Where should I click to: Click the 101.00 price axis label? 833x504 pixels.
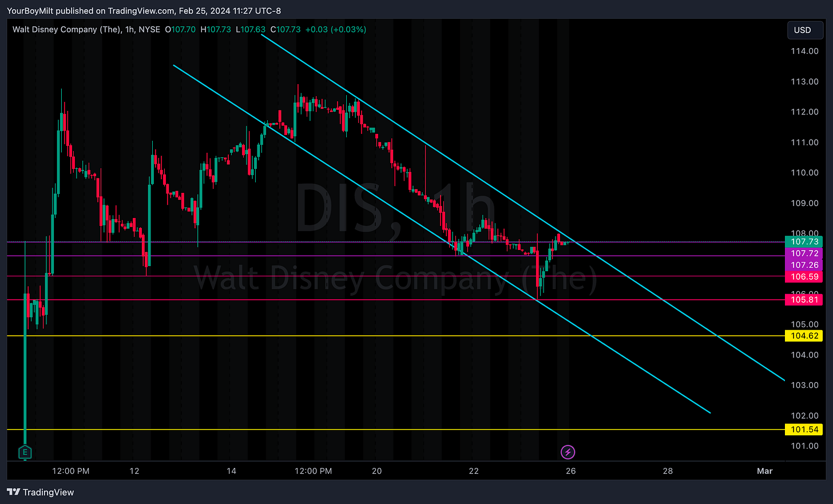click(x=804, y=446)
